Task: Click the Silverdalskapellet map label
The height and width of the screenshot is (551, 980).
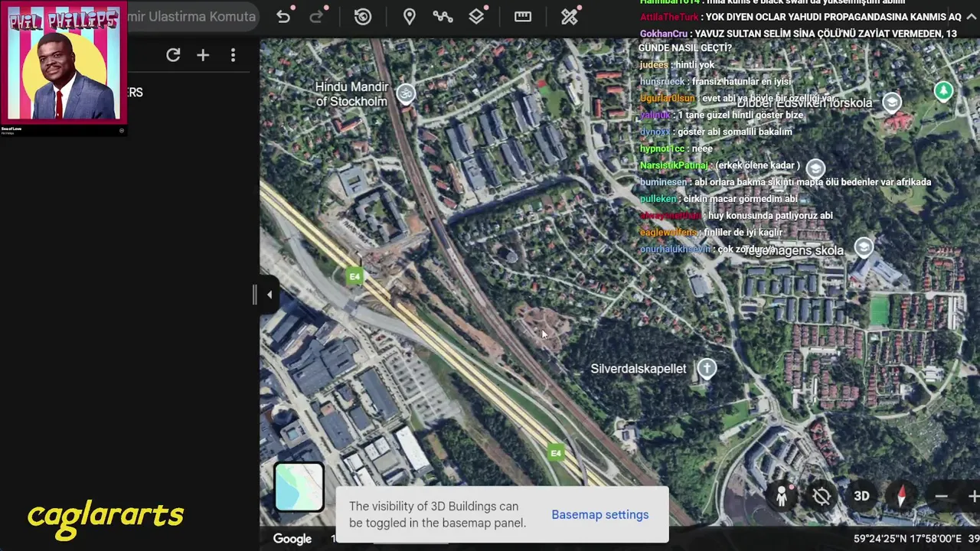Action: (x=639, y=369)
